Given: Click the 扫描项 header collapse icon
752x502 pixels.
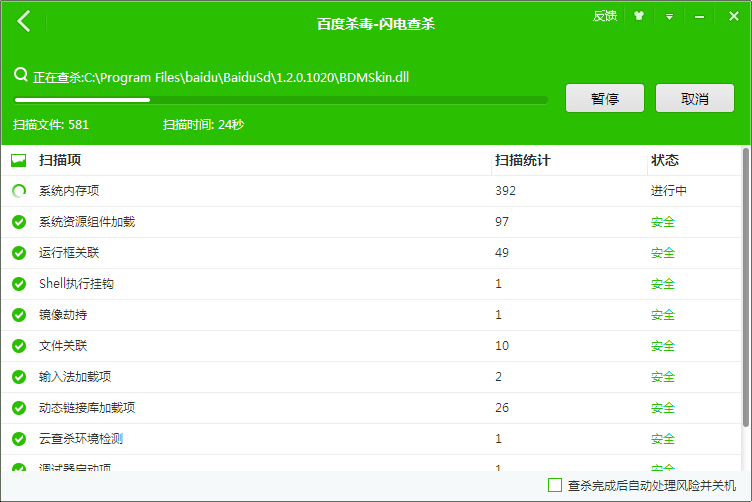Looking at the screenshot, I should point(19,160).
